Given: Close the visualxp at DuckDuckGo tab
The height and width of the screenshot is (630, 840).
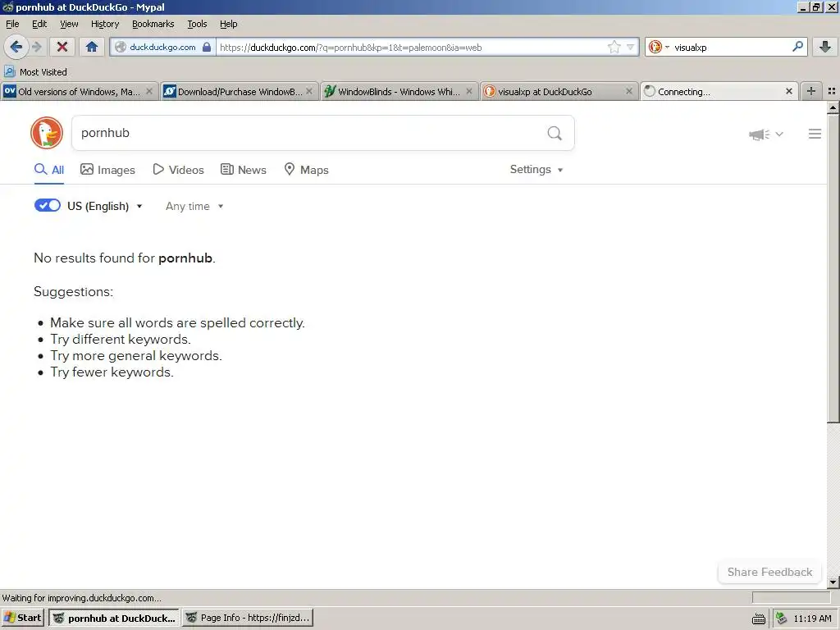Looking at the screenshot, I should point(629,92).
